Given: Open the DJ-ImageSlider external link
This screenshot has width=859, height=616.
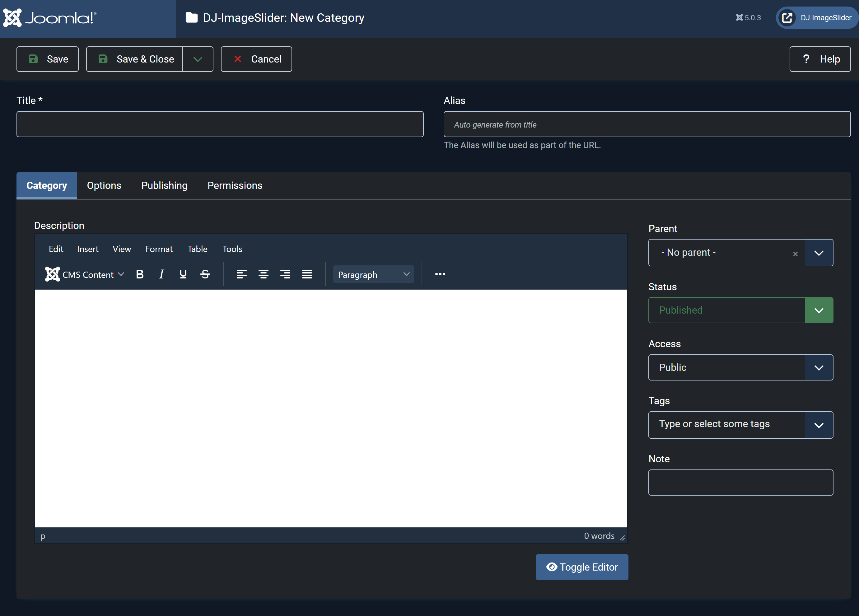Looking at the screenshot, I should pyautogui.click(x=818, y=18).
